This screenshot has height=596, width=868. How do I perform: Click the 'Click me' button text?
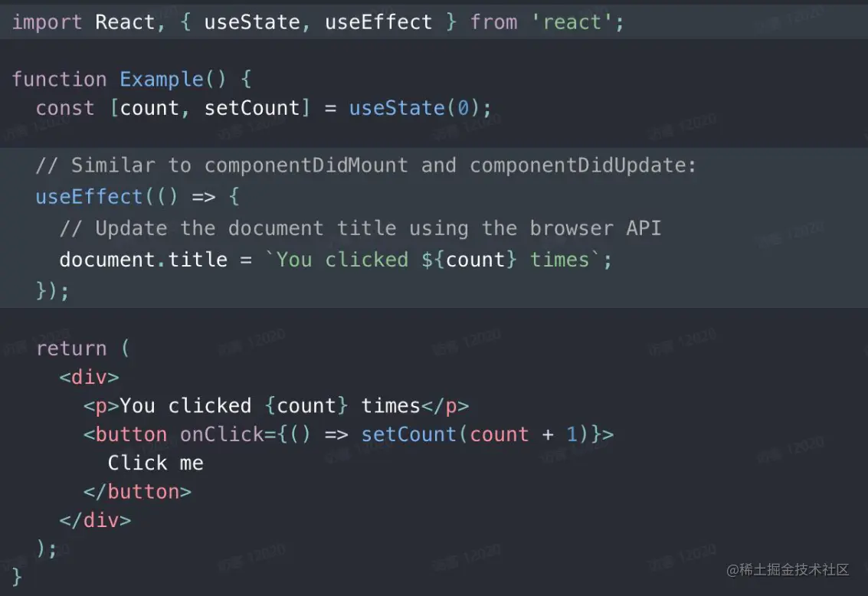[x=156, y=463]
